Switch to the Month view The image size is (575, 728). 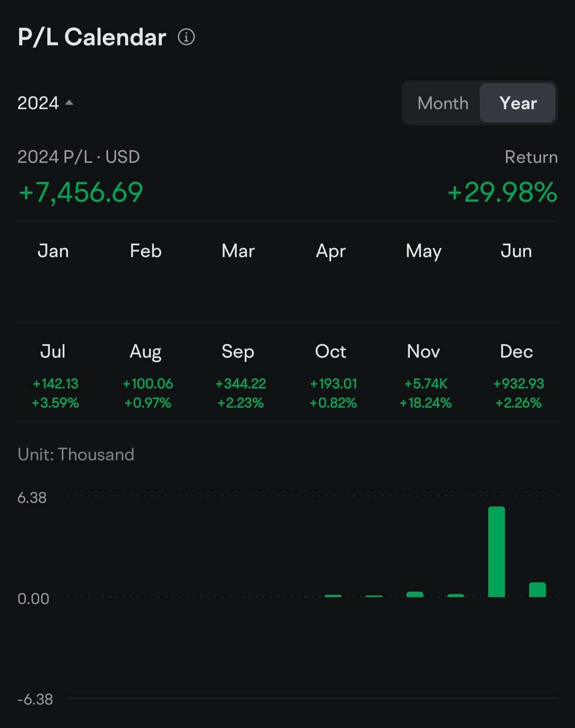[x=443, y=103]
